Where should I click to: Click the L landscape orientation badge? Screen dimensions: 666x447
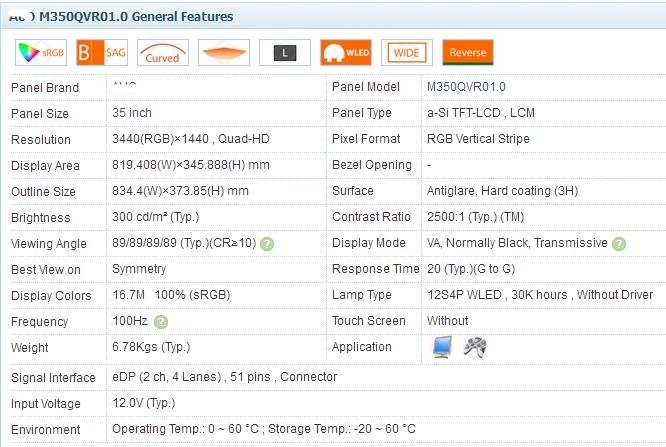(285, 53)
